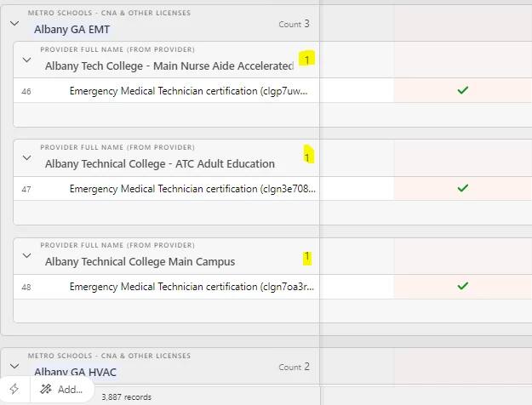Click the Count 3 summary of EMT group
This screenshot has width=532, height=405.
tap(294, 24)
